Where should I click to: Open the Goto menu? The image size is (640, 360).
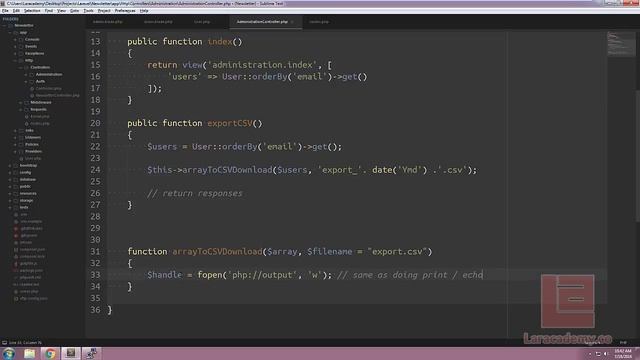tap(75, 11)
